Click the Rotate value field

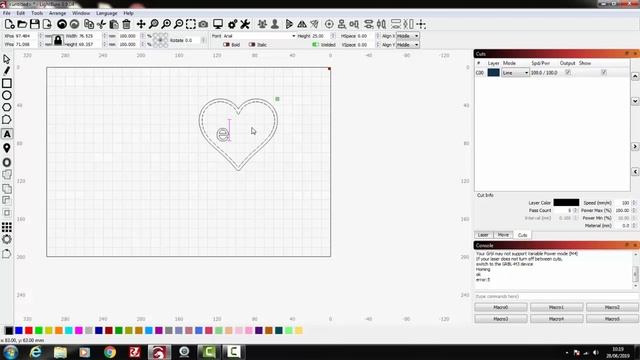[193, 40]
